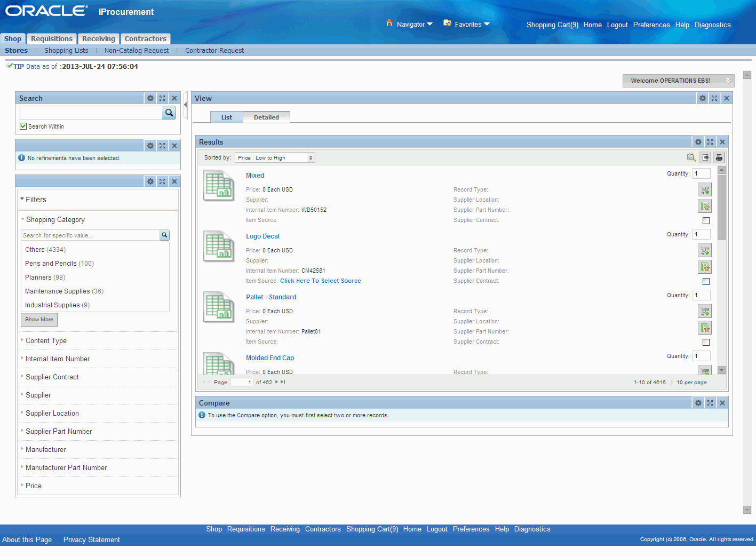Add the Mixed item to shopping cart

click(x=704, y=189)
